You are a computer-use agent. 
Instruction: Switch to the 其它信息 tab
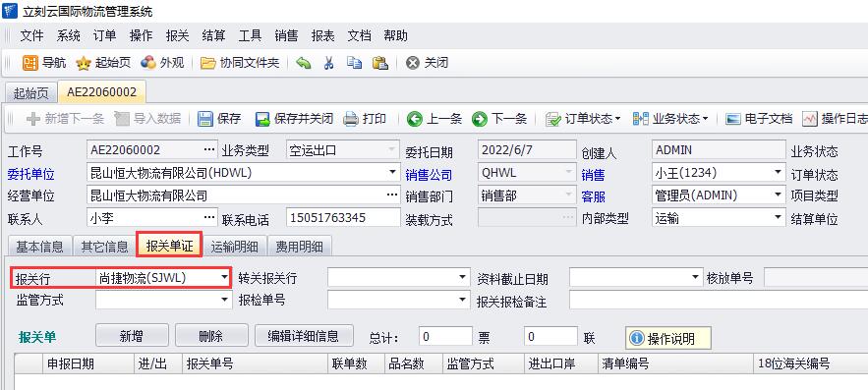point(104,247)
